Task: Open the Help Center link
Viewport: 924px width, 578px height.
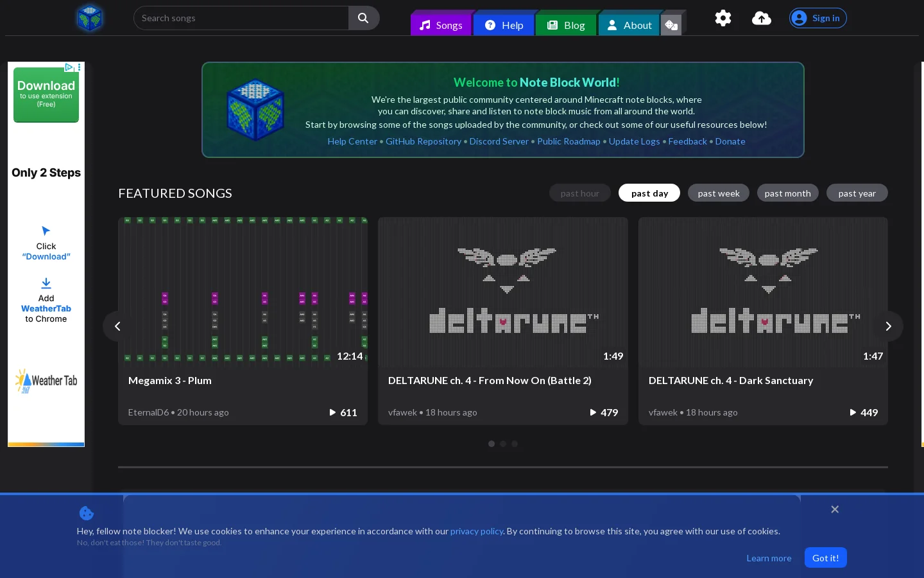Action: point(352,141)
